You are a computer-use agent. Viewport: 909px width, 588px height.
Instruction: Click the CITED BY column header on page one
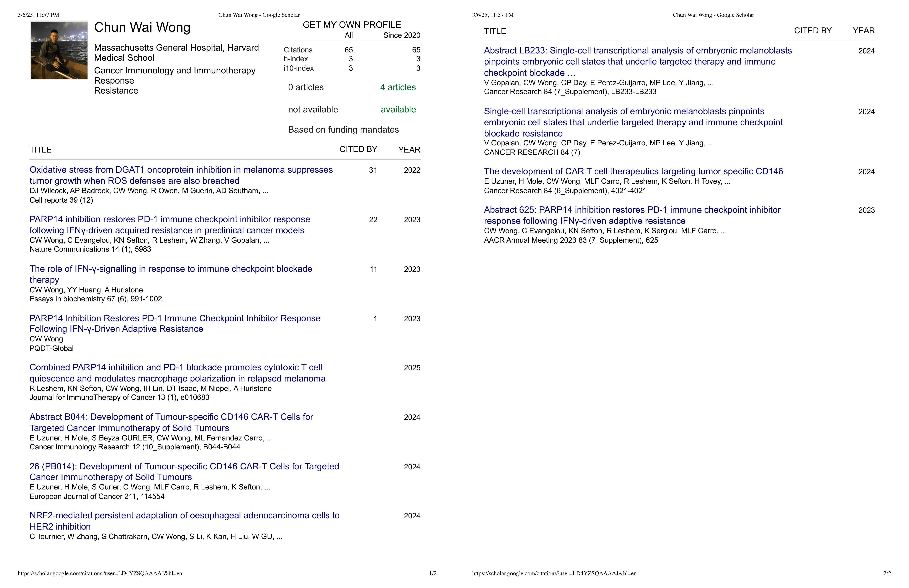point(358,149)
